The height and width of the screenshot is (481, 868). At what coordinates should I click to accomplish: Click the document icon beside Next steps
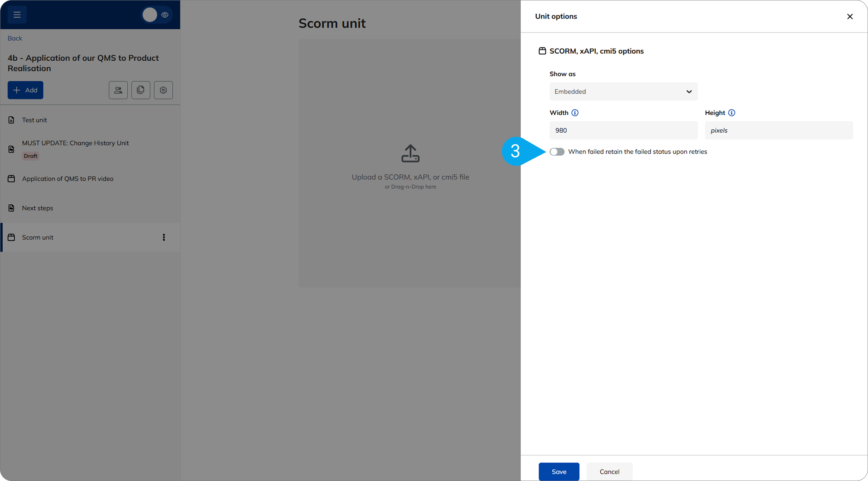point(11,208)
